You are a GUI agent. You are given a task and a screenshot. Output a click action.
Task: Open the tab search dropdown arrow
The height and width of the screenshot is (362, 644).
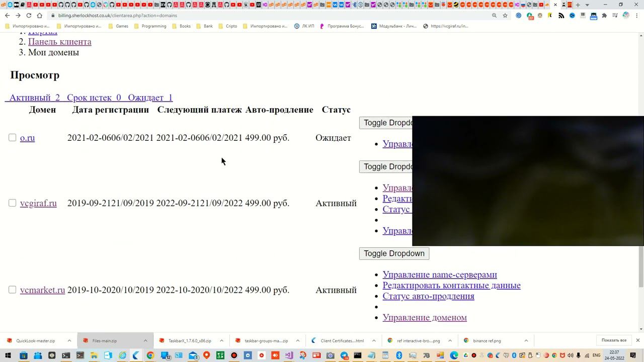587,5
